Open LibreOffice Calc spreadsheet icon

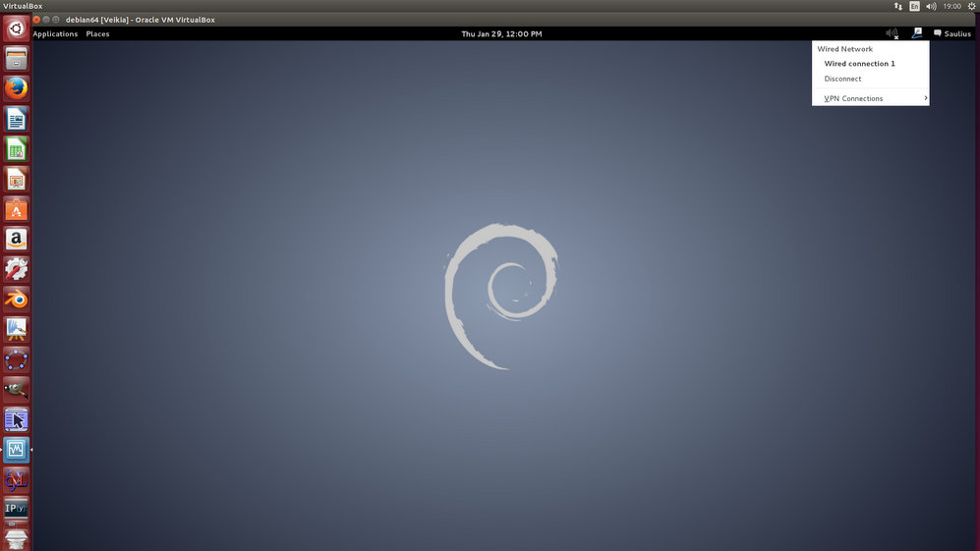coord(16,149)
